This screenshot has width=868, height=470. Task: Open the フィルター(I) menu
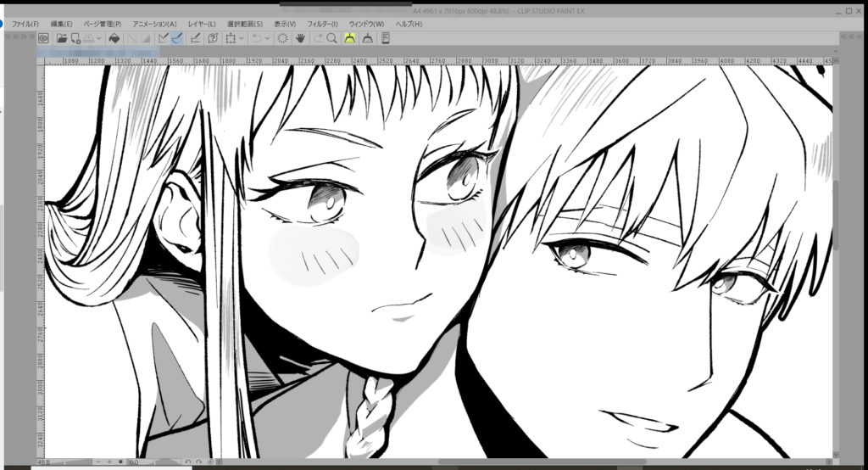(322, 24)
